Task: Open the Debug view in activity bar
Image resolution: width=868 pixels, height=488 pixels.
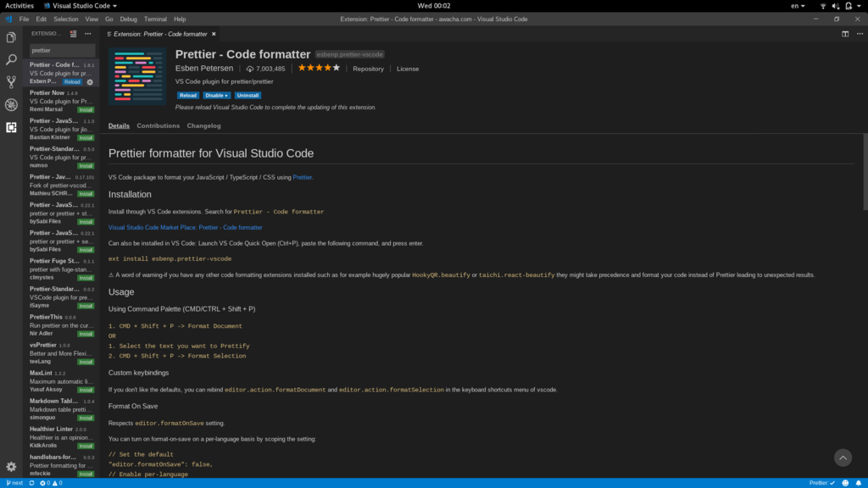Action: pos(11,104)
